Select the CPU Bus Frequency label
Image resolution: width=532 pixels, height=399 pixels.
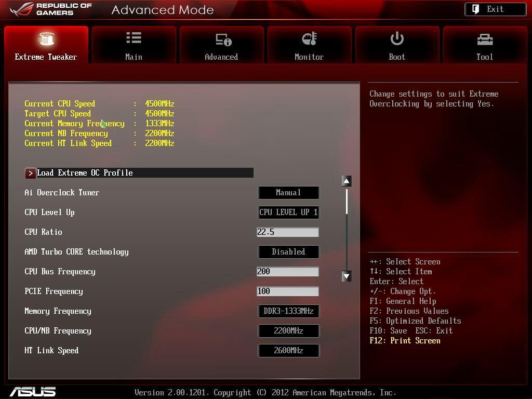[60, 271]
